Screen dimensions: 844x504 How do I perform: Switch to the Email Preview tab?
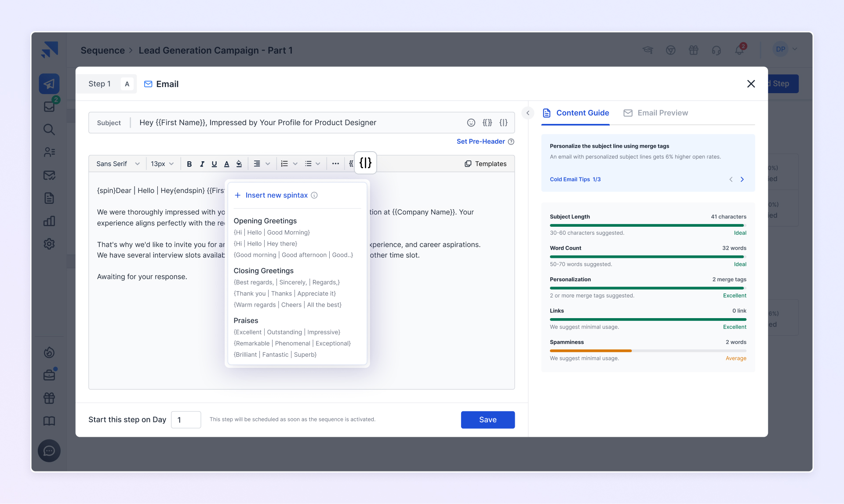[656, 113]
